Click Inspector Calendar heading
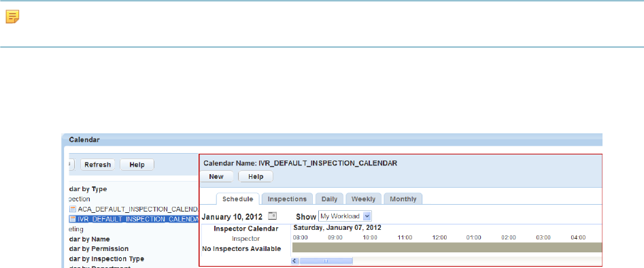644x268 pixels. pyautogui.click(x=245, y=229)
